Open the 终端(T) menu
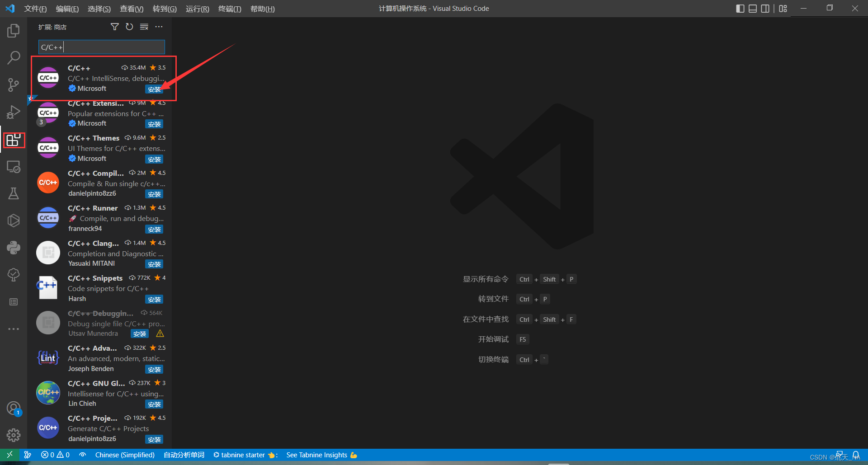Viewport: 868px width, 465px height. [x=230, y=9]
